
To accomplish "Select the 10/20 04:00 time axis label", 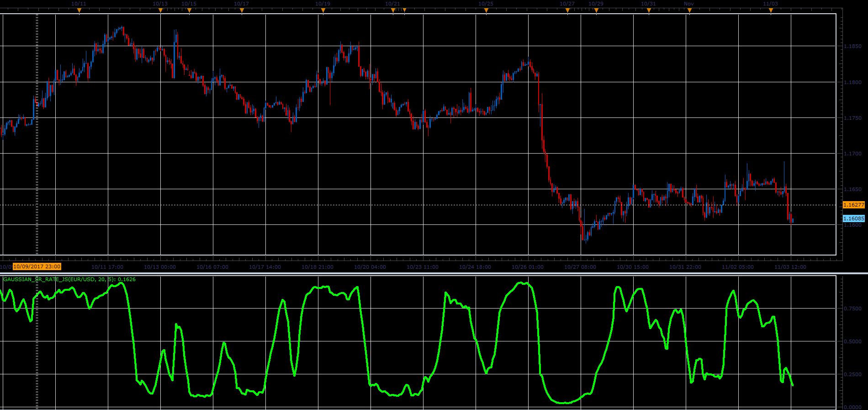I will 370,267.
